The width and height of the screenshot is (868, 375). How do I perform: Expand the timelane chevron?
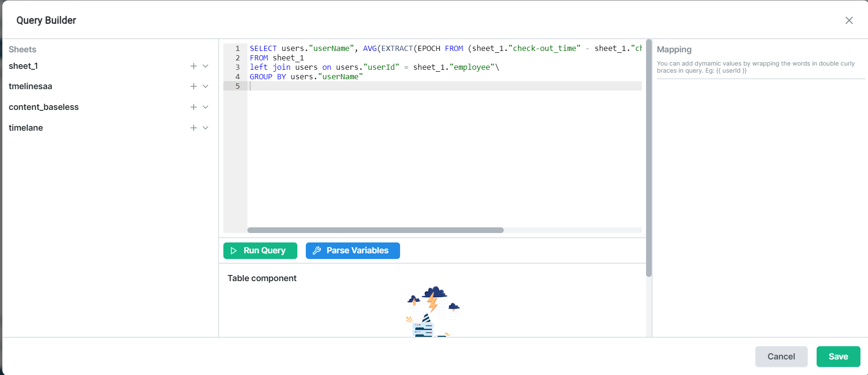[205, 128]
